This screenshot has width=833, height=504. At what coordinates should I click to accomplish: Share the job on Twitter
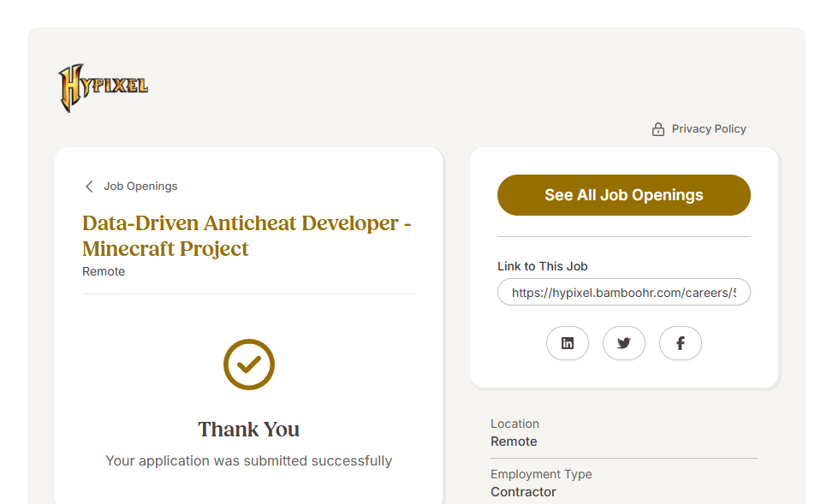(624, 343)
